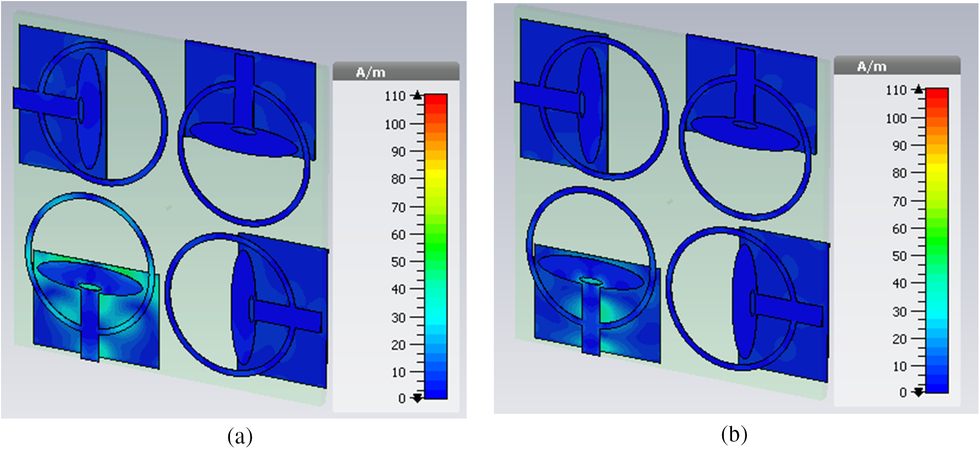Screen dimensions: 980x452
Task: Click the top arrow marker at 110 in panel (b)
Action: (918, 90)
